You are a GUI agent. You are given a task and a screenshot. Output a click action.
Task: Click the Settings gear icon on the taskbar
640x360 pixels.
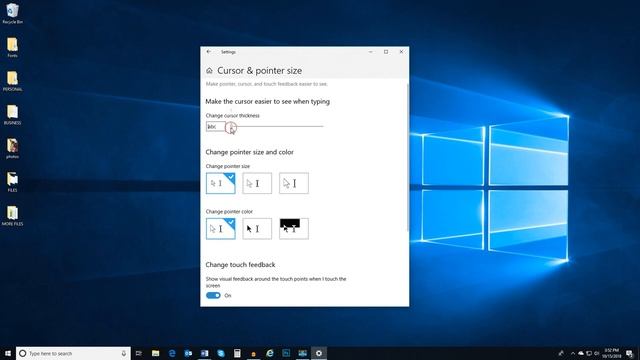(x=319, y=353)
